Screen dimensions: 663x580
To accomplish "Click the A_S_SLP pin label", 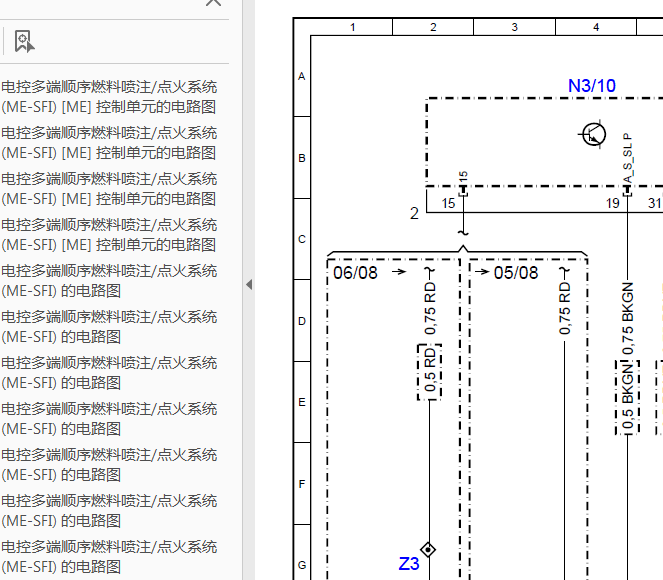I will point(627,158).
